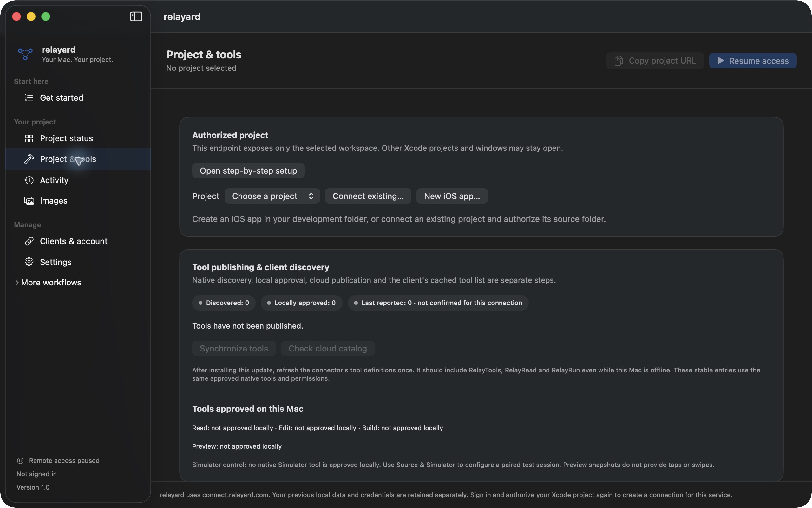
Task: Click Open step-by-step setup
Action: [248, 171]
